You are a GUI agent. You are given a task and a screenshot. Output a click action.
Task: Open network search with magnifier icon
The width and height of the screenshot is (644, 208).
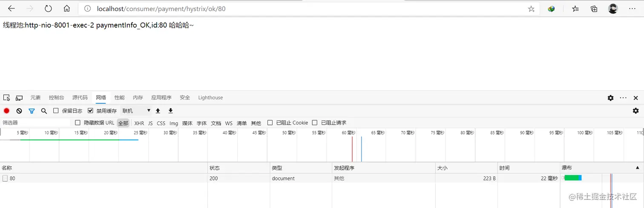tap(44, 111)
